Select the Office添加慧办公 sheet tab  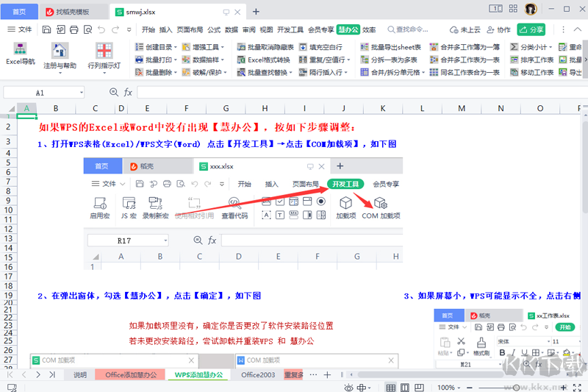[131, 374]
